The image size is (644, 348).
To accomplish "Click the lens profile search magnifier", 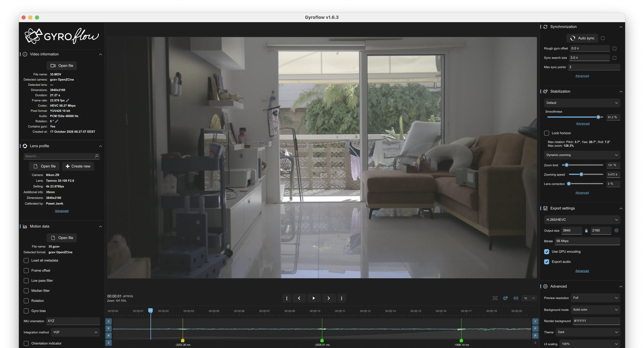I will [x=96, y=156].
